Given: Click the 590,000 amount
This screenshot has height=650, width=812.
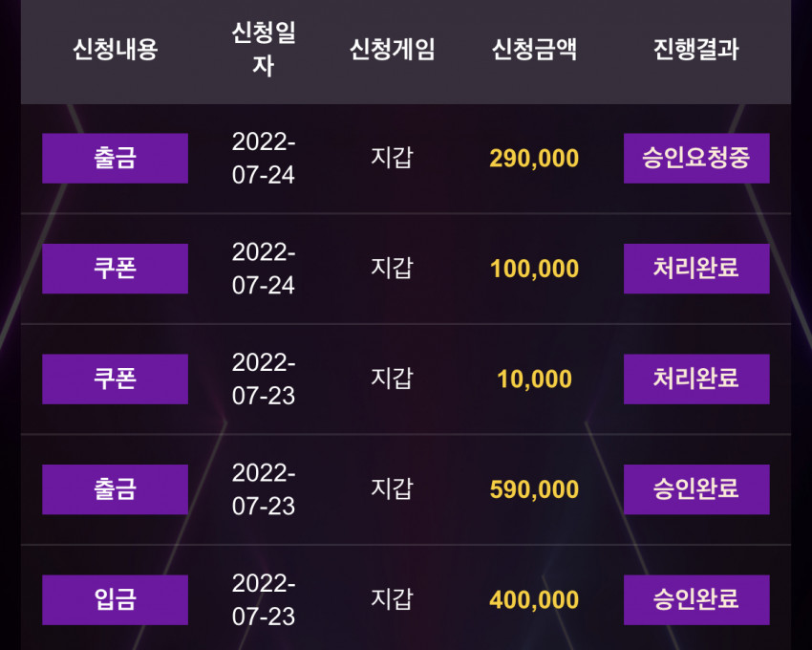Looking at the screenshot, I should click(x=534, y=489).
